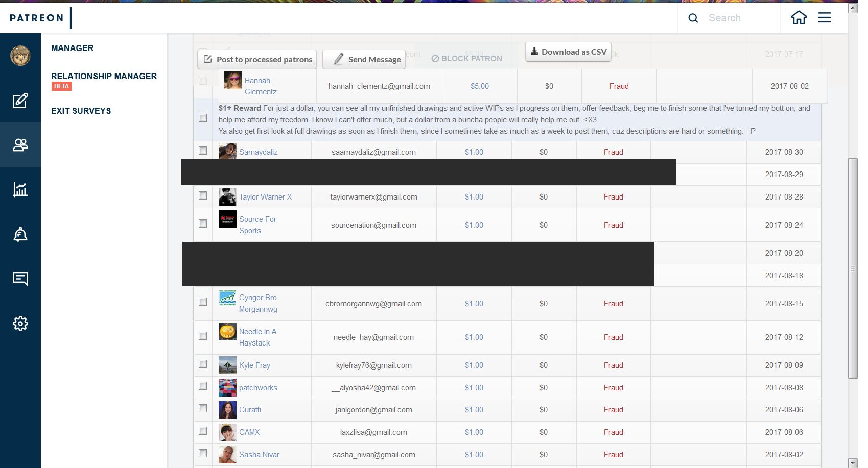The image size is (868, 468).
Task: Open the notifications bell icon in sidebar
Action: [x=20, y=234]
